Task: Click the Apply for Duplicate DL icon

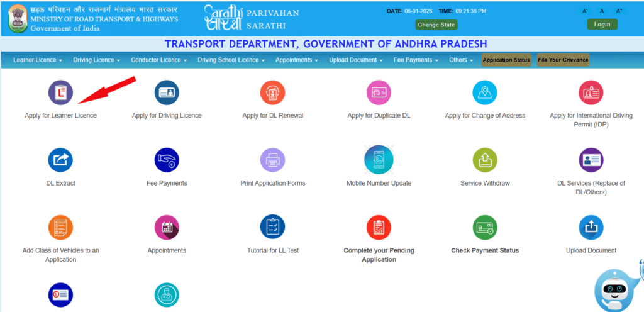Action: (379, 93)
